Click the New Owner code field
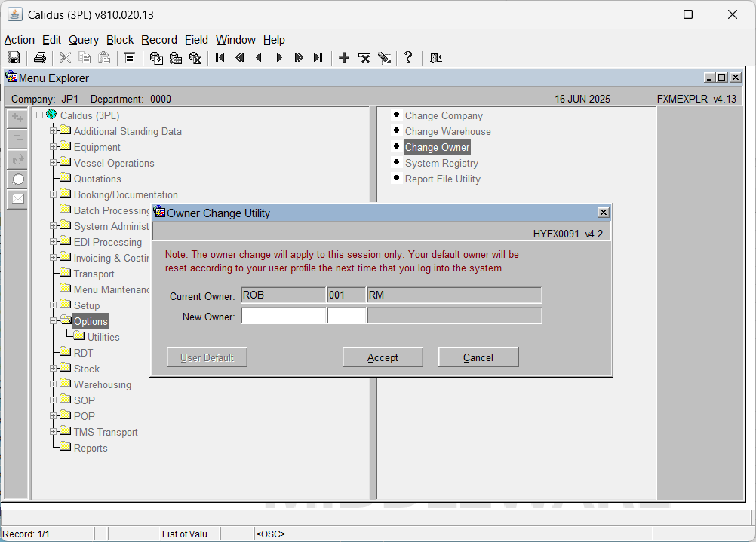Screen dimensions: 756x542 (284, 316)
